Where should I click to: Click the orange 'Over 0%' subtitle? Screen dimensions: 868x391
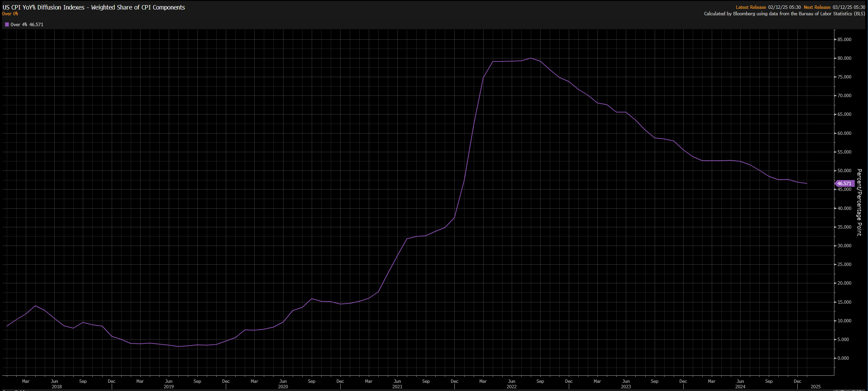[10, 14]
